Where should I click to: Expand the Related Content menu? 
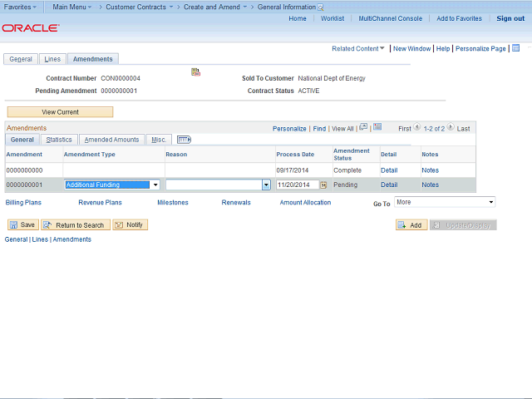point(358,48)
